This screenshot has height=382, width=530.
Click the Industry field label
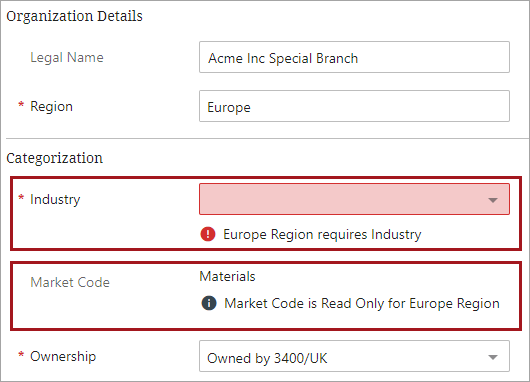(55, 199)
